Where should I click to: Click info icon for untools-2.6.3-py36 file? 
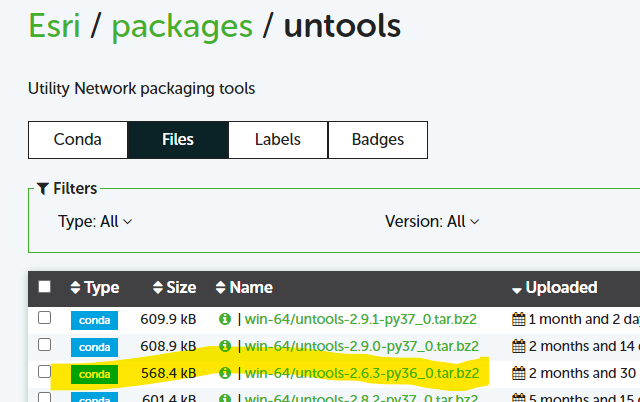click(225, 373)
